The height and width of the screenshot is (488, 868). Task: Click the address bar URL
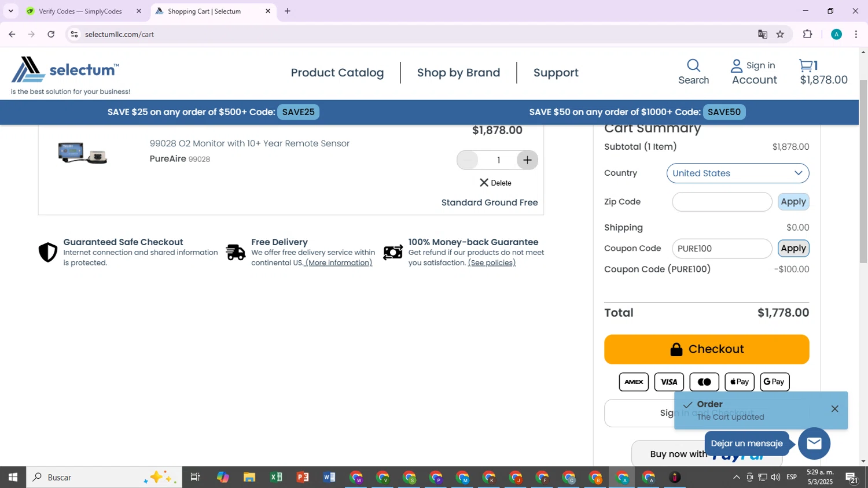coord(120,34)
